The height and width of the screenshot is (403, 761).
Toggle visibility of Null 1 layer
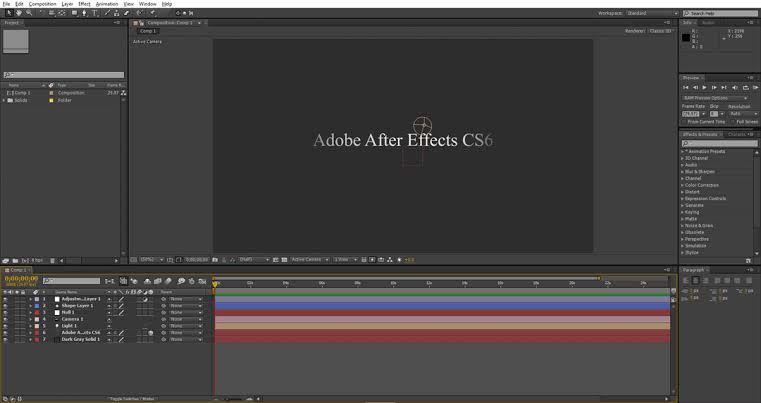pos(5,313)
